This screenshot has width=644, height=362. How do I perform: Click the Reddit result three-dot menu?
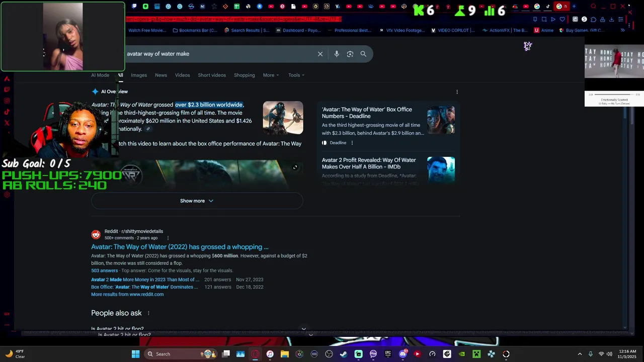click(x=168, y=238)
